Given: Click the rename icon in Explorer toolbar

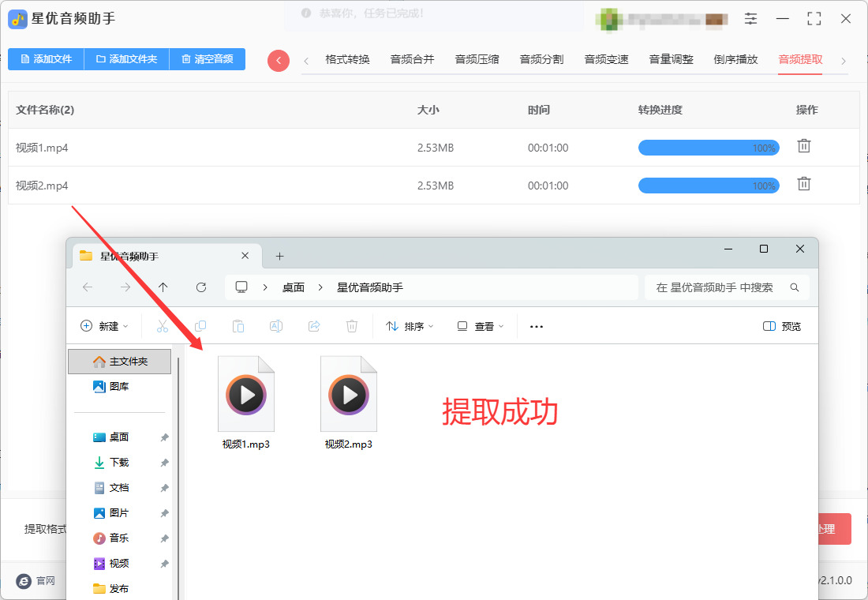Looking at the screenshot, I should pyautogui.click(x=275, y=326).
